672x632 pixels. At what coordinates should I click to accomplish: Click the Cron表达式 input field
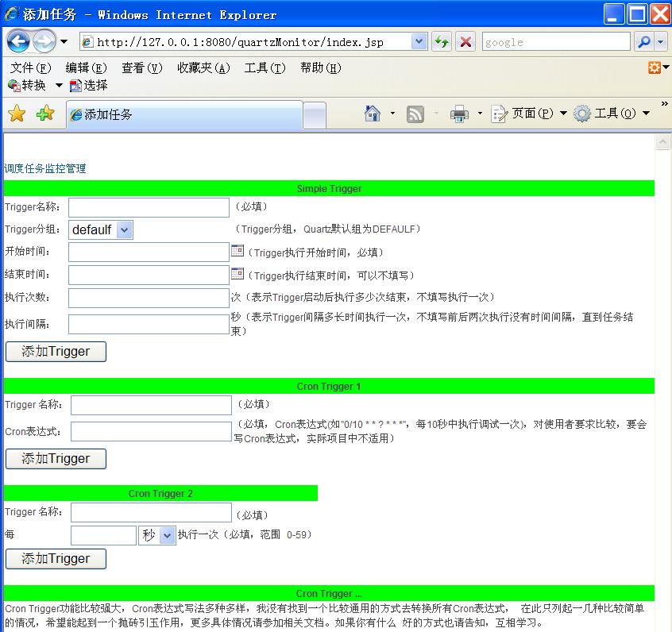151,431
